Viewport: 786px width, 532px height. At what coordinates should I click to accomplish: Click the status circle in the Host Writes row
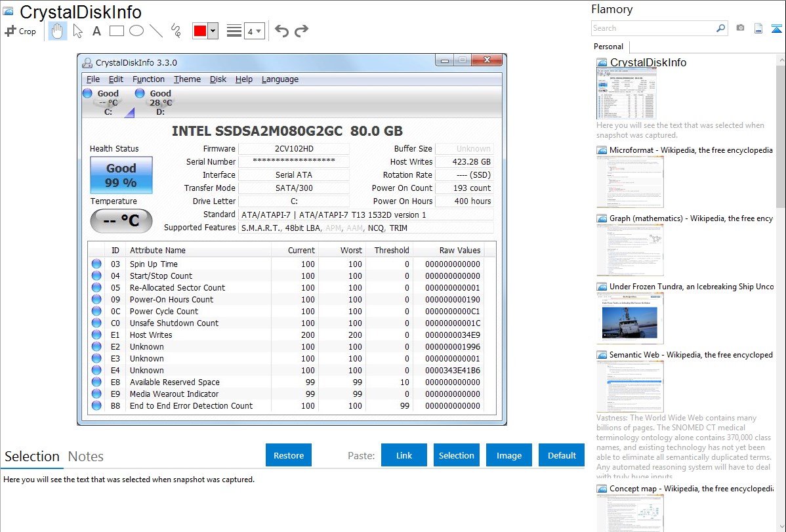[x=96, y=335]
